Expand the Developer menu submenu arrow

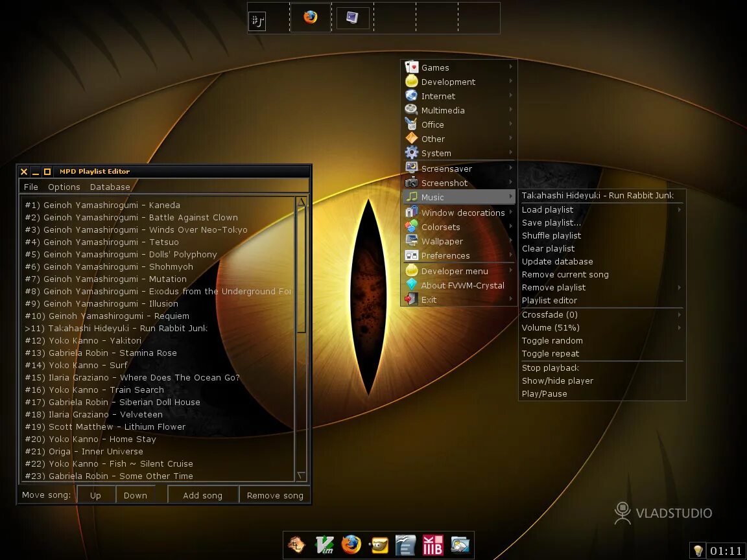coord(511,270)
